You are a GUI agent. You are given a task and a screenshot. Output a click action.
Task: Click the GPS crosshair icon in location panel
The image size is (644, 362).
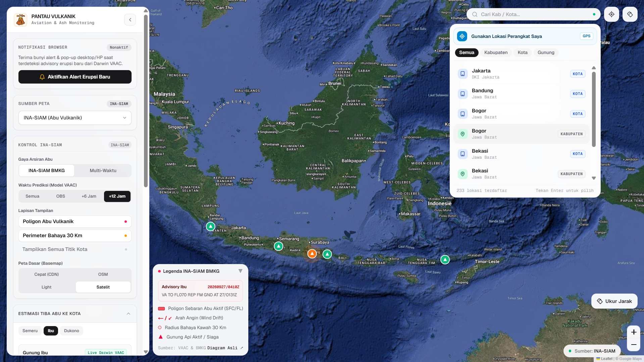tap(462, 36)
